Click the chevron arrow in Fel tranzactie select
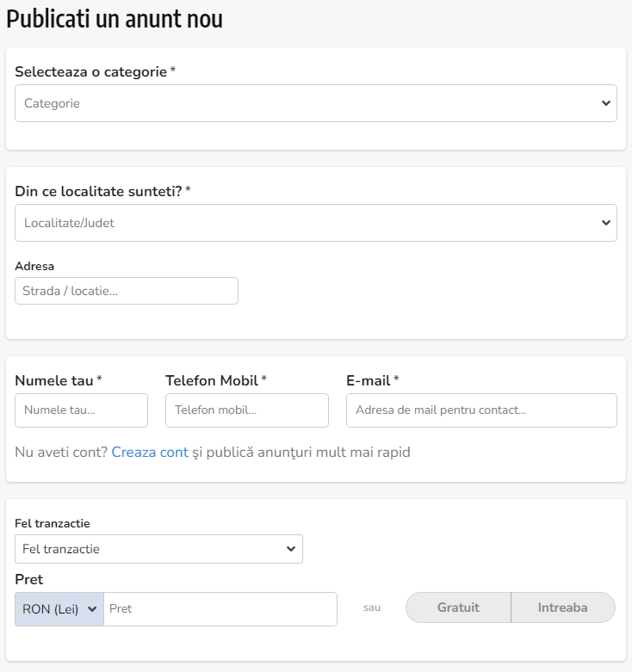 [x=291, y=549]
